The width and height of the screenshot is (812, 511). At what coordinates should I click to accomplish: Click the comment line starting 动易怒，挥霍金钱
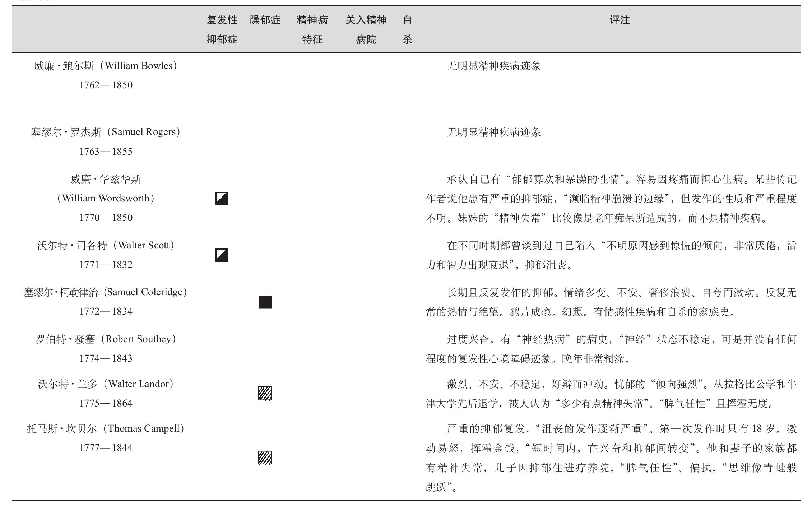point(611,448)
